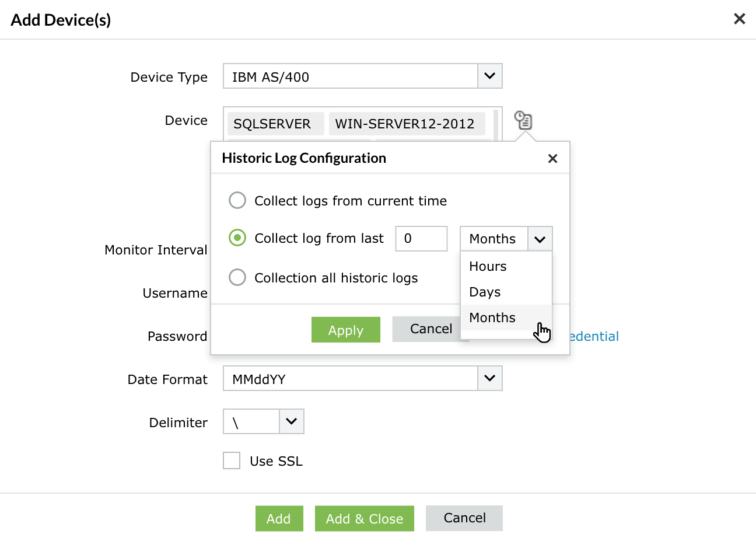Viewport: 756px width, 541px height.
Task: Click the green Add button
Action: pyautogui.click(x=279, y=518)
